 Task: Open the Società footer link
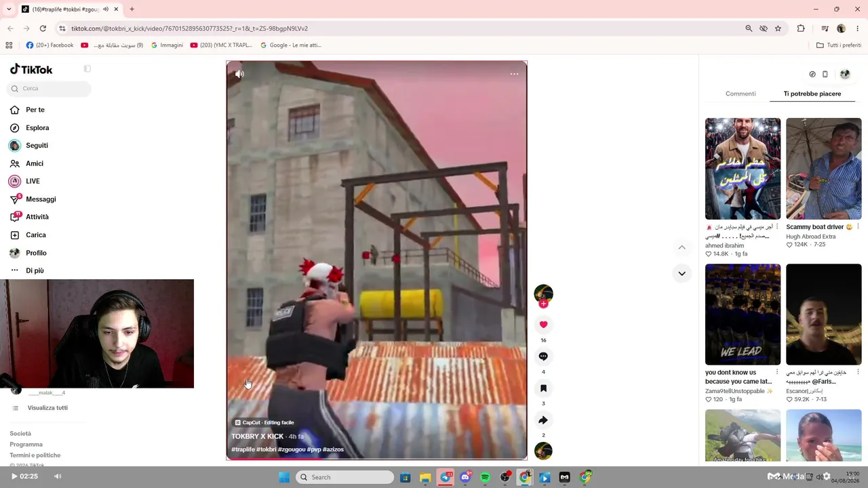click(20, 434)
